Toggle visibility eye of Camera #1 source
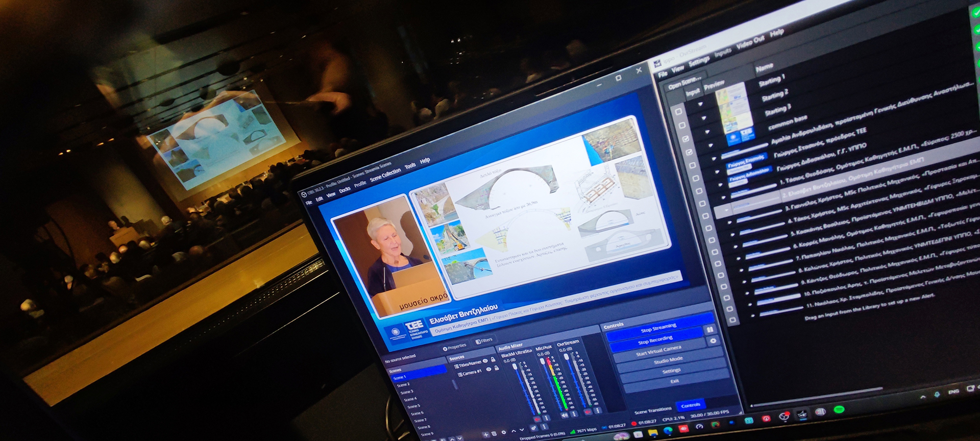The image size is (980, 441). coord(488,369)
